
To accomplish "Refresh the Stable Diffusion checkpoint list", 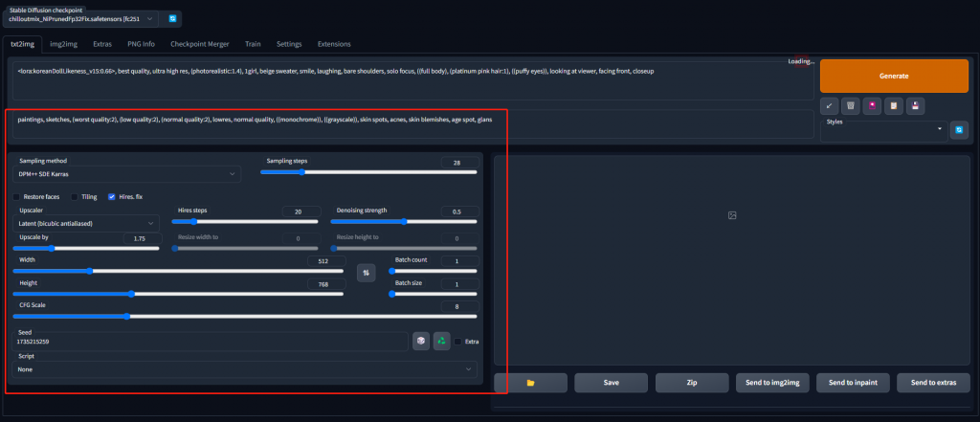I will point(172,19).
